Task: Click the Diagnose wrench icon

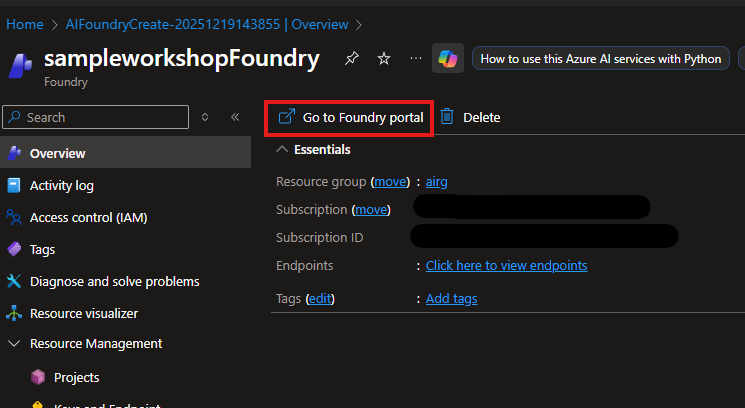Action: click(x=14, y=281)
